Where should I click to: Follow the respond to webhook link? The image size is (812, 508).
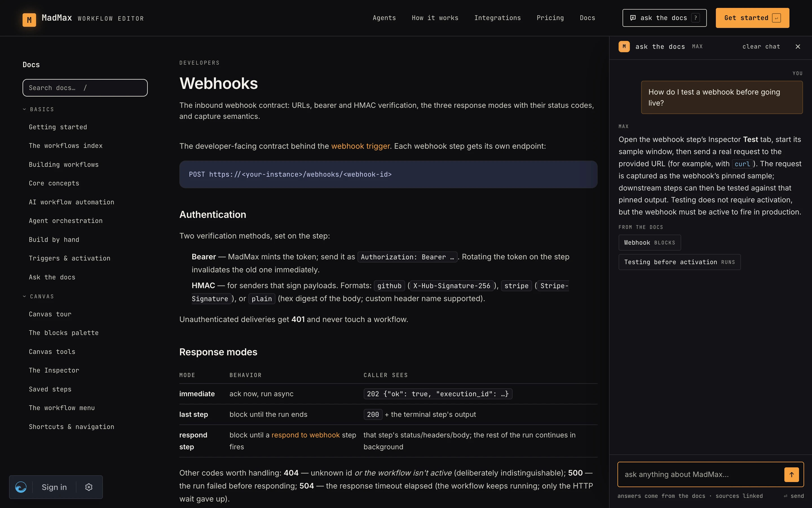[x=305, y=435]
